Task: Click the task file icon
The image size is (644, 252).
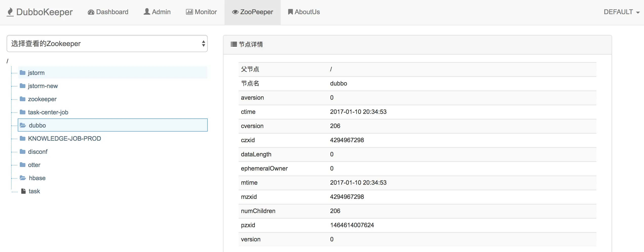Action: click(23, 191)
